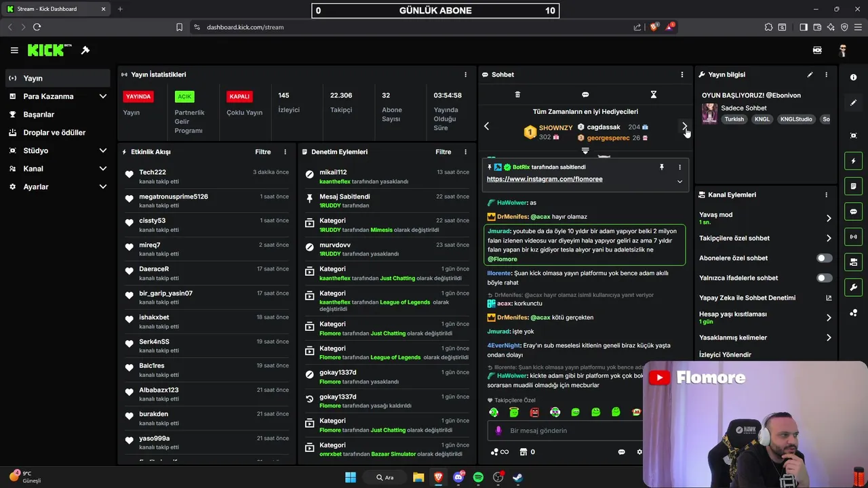Open Yavaş mod options arrow

click(828, 218)
